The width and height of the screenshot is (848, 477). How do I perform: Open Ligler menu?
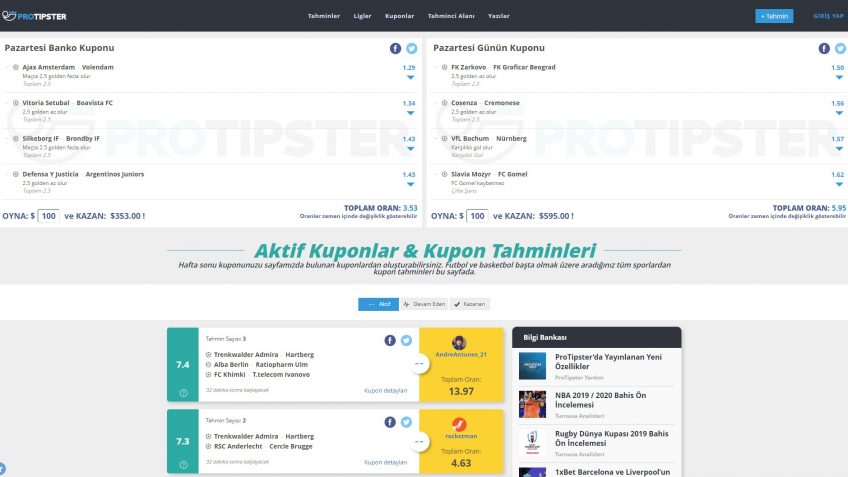point(362,16)
